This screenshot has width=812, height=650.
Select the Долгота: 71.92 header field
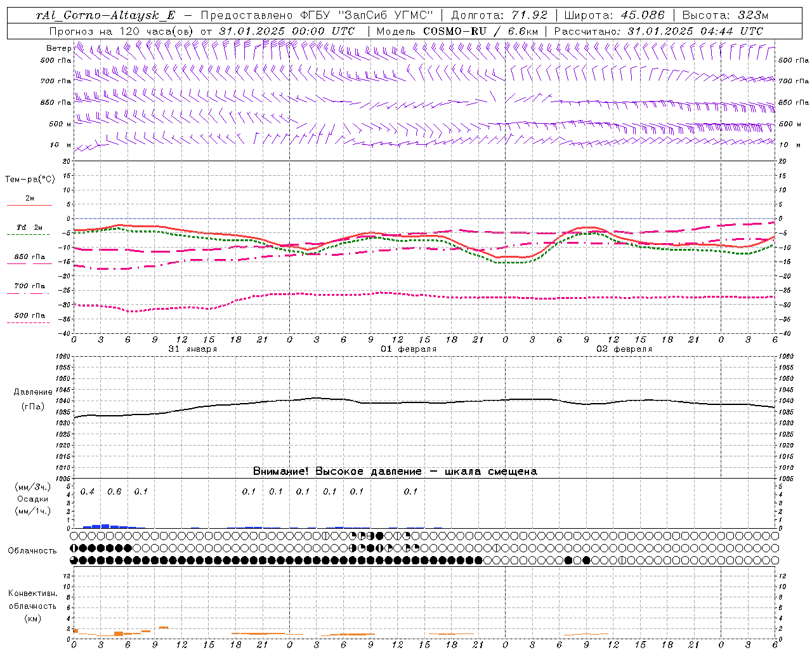(x=499, y=15)
